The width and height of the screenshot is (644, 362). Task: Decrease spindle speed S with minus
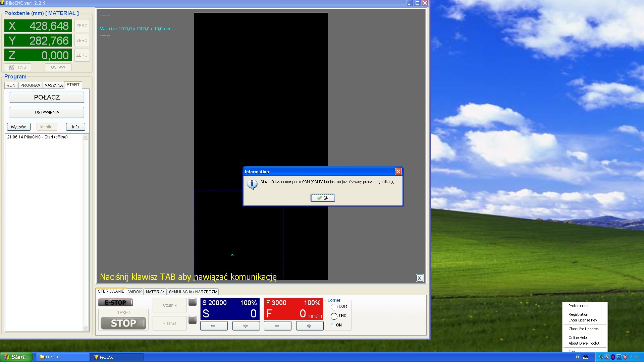[x=214, y=326]
